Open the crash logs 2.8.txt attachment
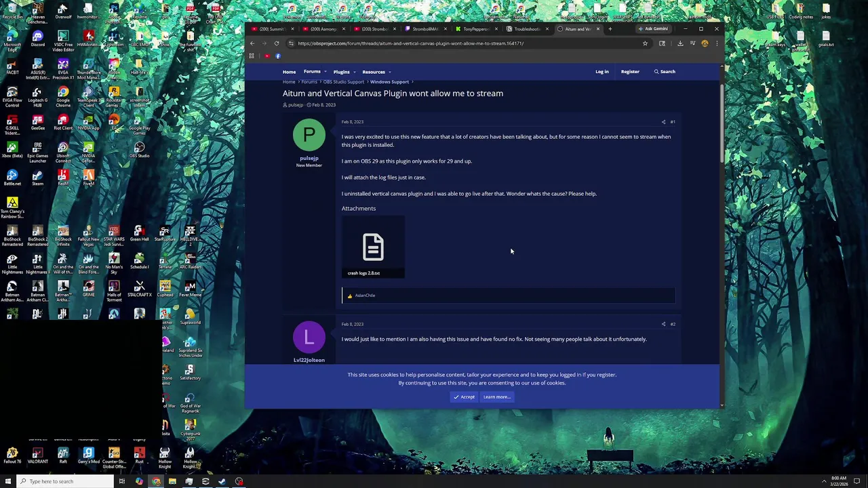Screen dimensions: 868x488 coord(373,247)
